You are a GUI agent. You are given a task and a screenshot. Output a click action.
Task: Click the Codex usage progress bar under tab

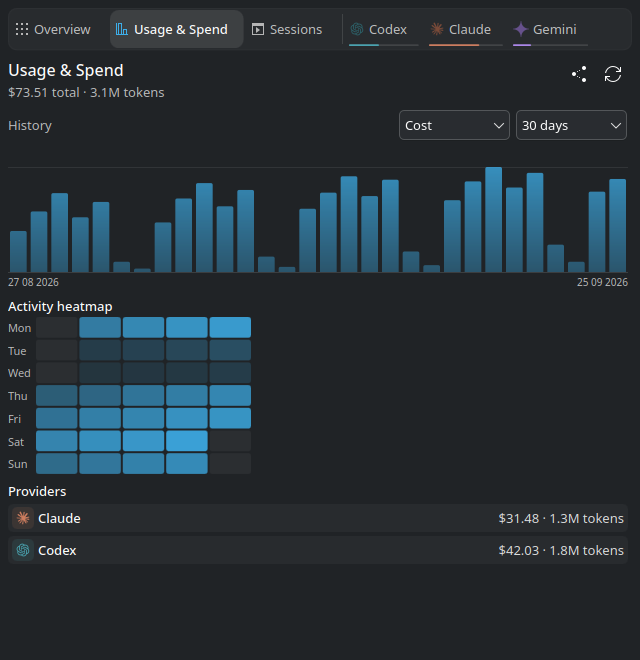pyautogui.click(x=384, y=45)
